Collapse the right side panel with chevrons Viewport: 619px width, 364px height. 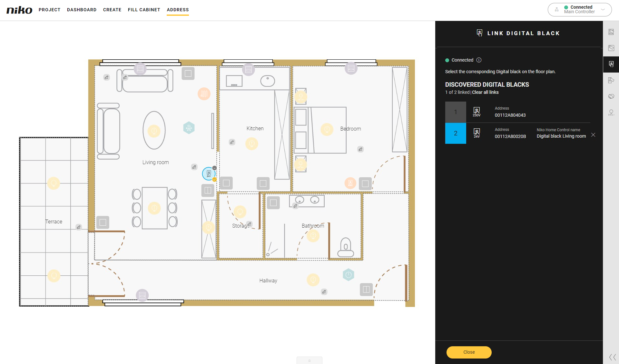pos(612,357)
